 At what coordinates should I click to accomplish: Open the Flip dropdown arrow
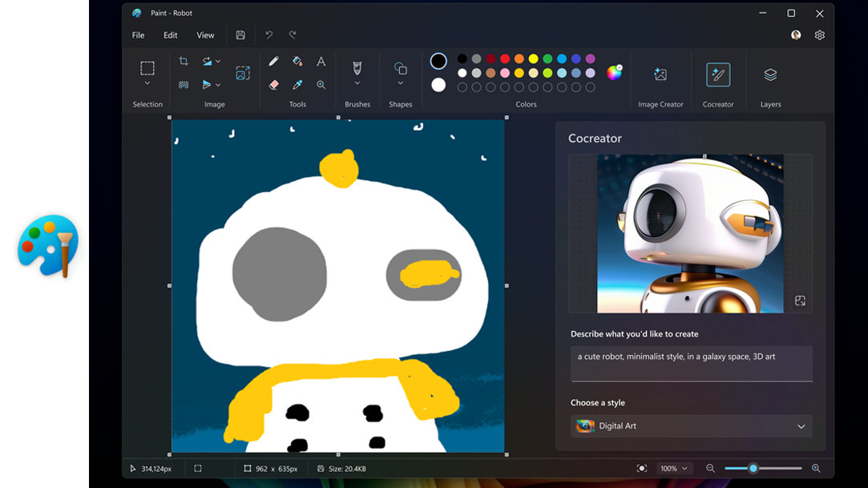pos(218,85)
